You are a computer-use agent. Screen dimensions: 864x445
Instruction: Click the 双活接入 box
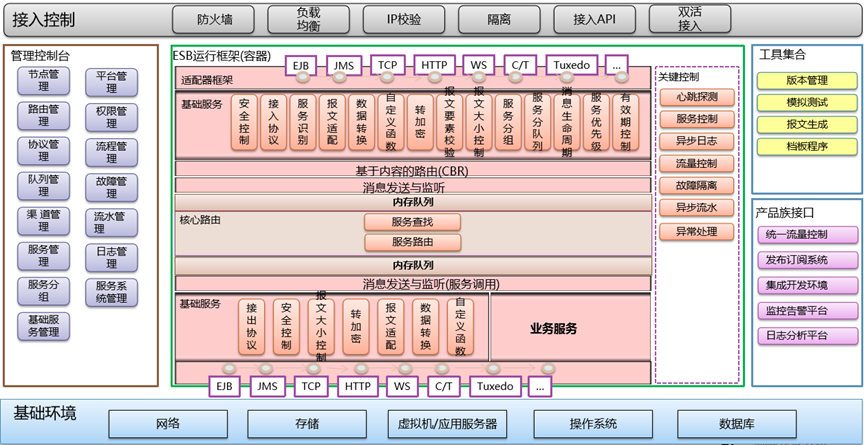pyautogui.click(x=690, y=20)
